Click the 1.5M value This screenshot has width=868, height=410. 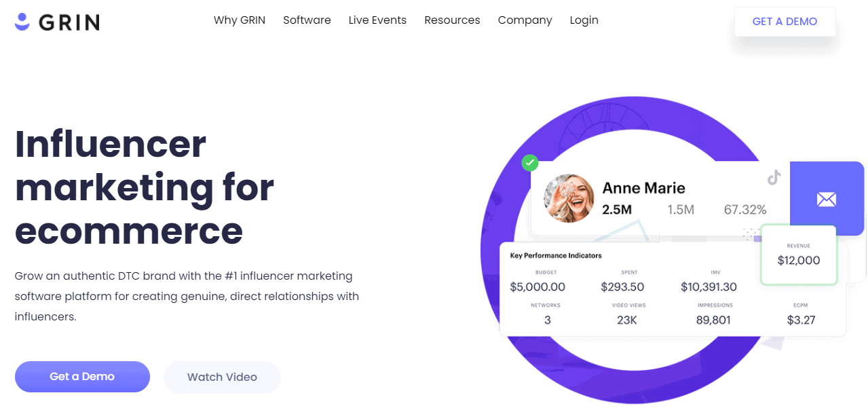point(681,210)
